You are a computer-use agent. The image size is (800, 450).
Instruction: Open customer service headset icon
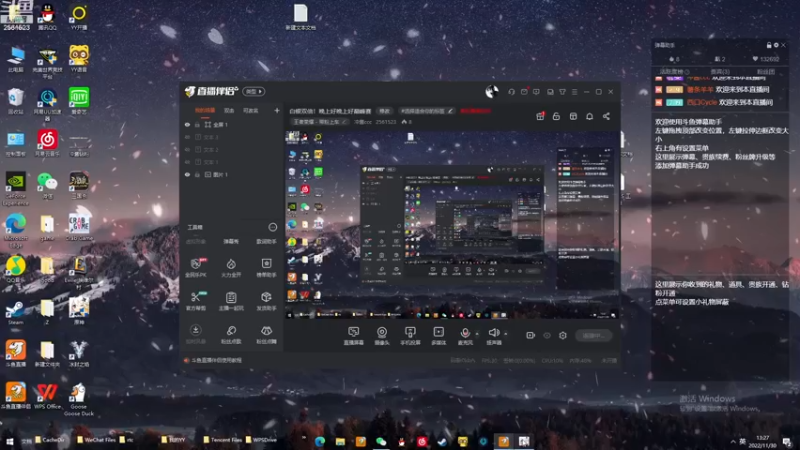(511, 92)
